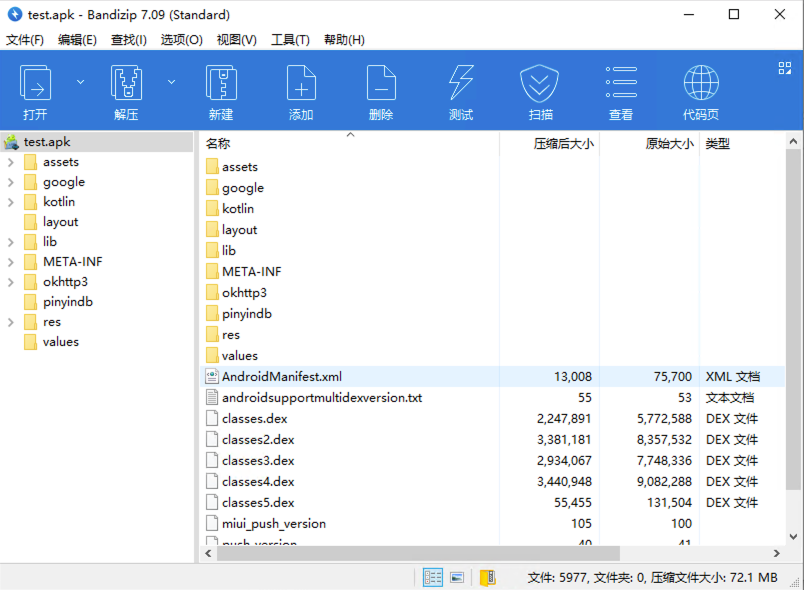
Task: Click the Code page (代码页) globe icon
Action: (701, 83)
